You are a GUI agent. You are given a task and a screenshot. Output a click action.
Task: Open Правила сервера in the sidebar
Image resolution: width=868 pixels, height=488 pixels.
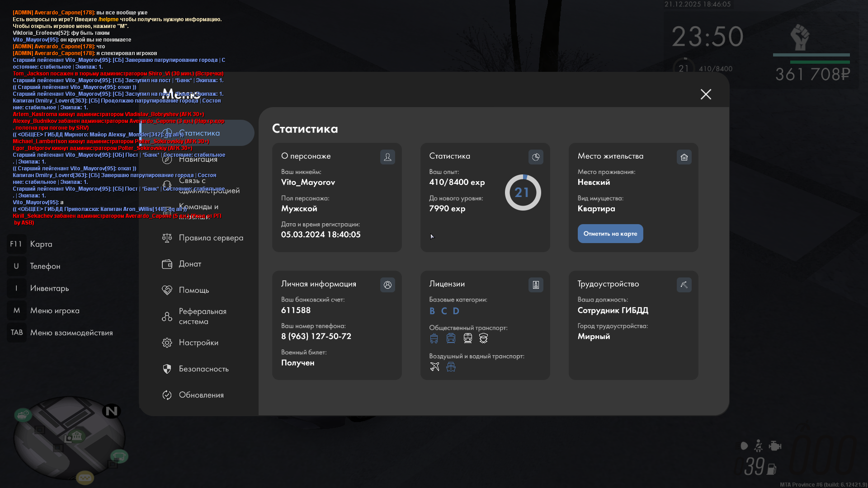pos(211,238)
